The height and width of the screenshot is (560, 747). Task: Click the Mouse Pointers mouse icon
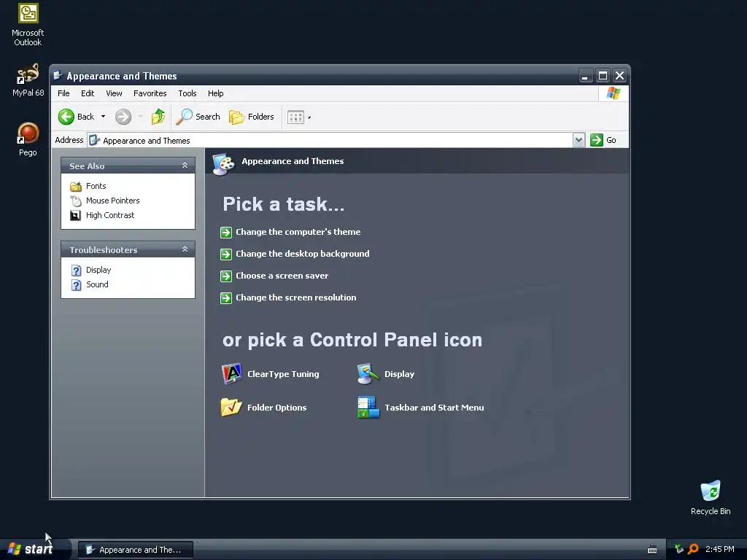[x=76, y=201]
